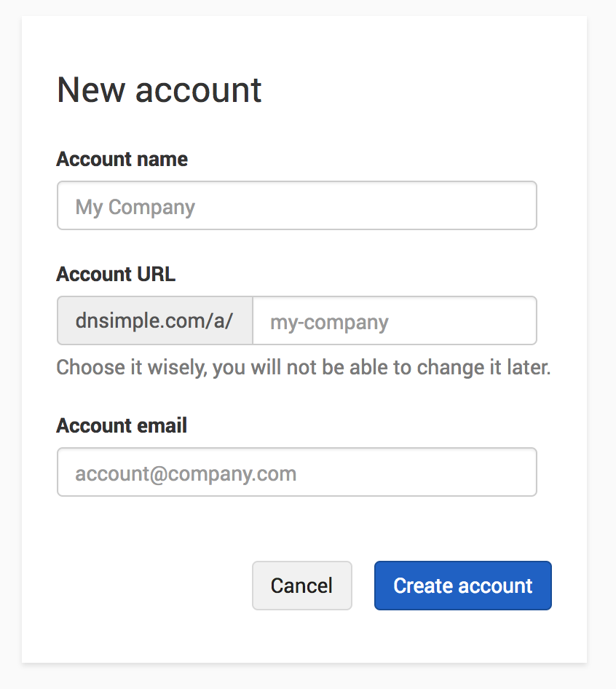Viewport: 616px width, 689px height.
Task: Select the Account email input box
Action: tap(296, 473)
